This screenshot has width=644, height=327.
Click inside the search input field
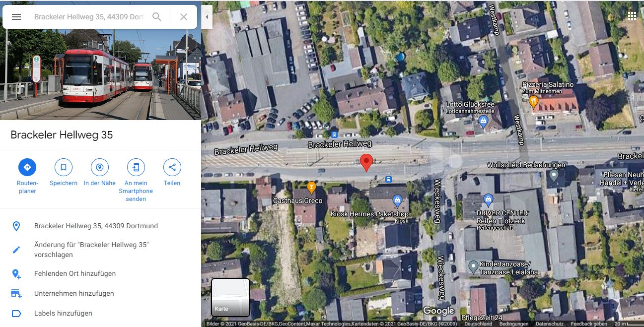point(89,17)
